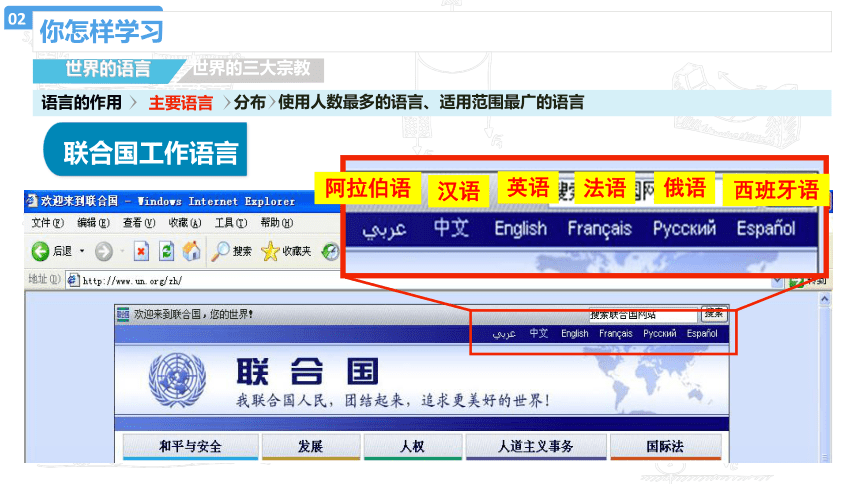Click small Français language link on webpage

click(615, 334)
